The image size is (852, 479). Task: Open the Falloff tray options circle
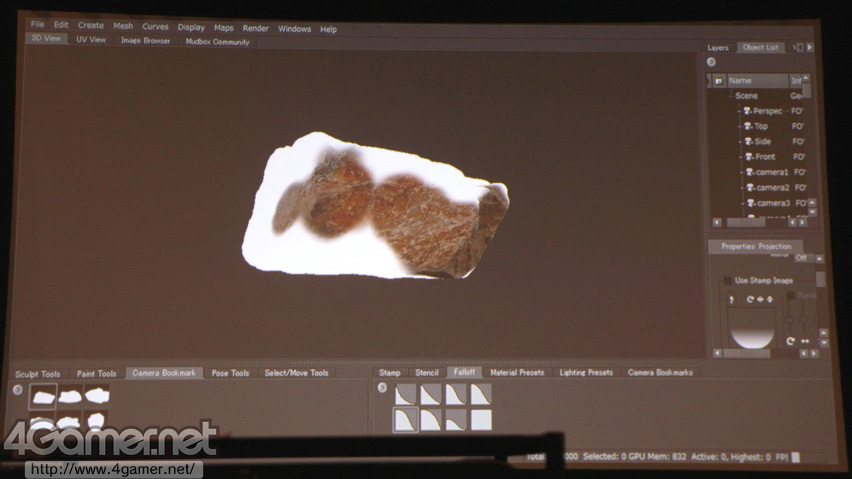pyautogui.click(x=382, y=387)
